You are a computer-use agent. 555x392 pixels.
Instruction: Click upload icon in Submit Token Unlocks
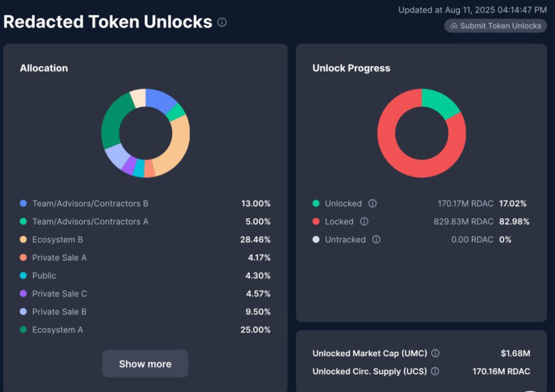(x=454, y=26)
